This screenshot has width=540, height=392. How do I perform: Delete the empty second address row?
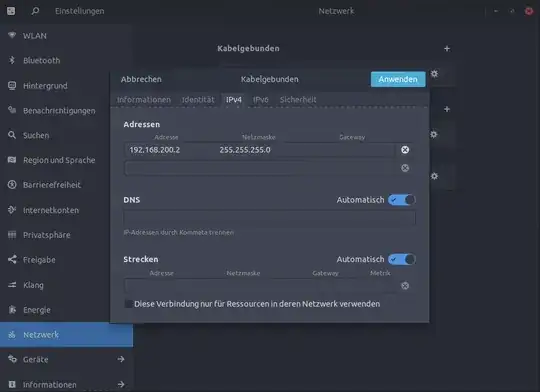point(405,168)
